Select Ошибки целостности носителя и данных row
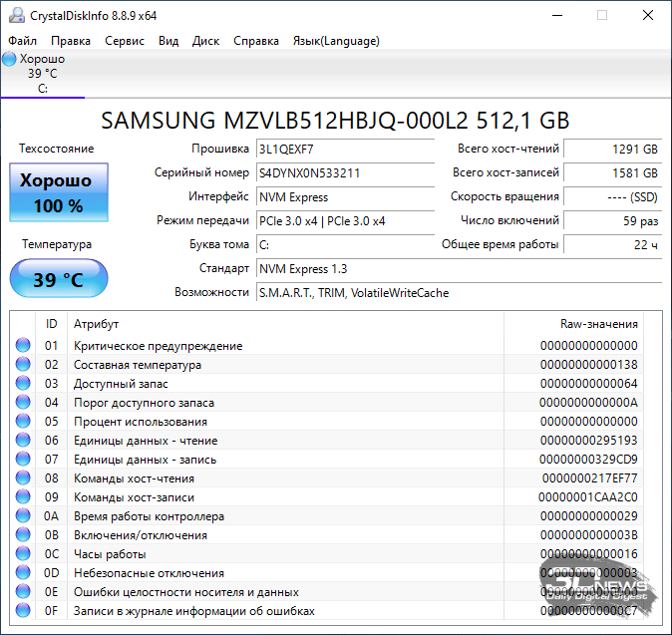 click(x=327, y=591)
